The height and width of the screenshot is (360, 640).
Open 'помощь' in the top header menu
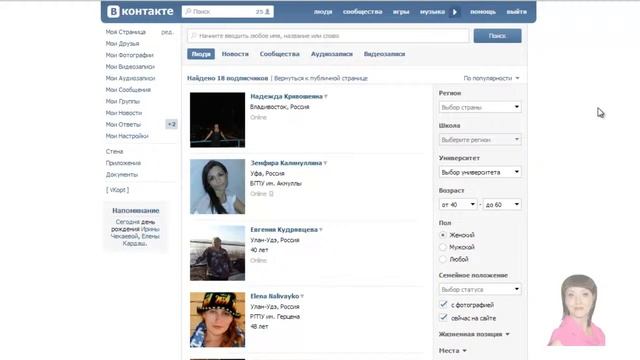(x=483, y=12)
